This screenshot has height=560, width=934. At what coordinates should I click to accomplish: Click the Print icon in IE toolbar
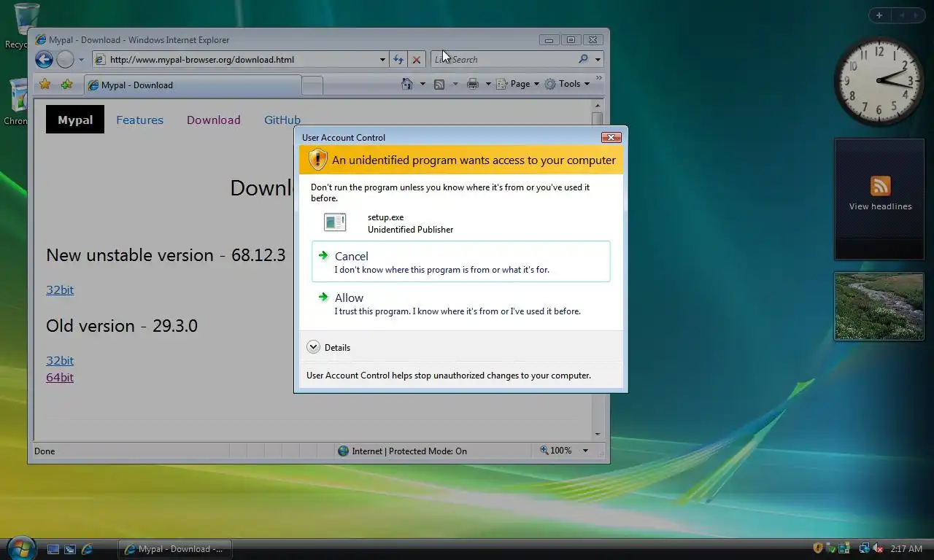(x=473, y=84)
